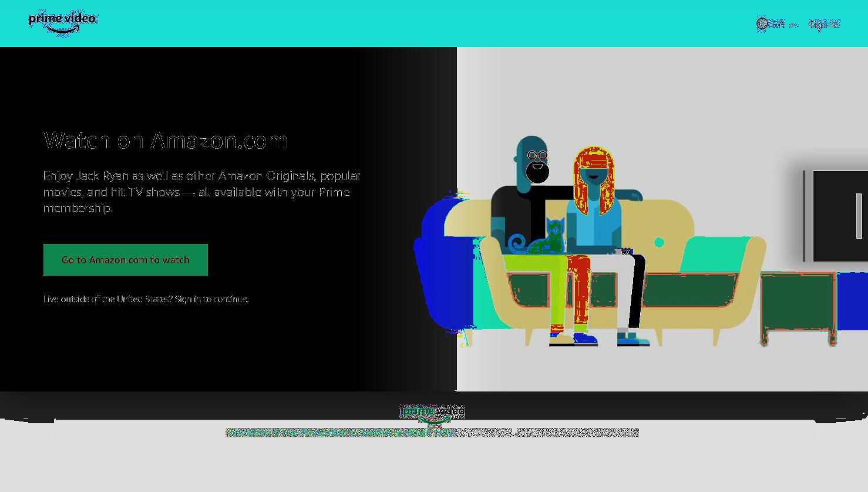
Task: Open the EN language dropdown
Action: [777, 24]
